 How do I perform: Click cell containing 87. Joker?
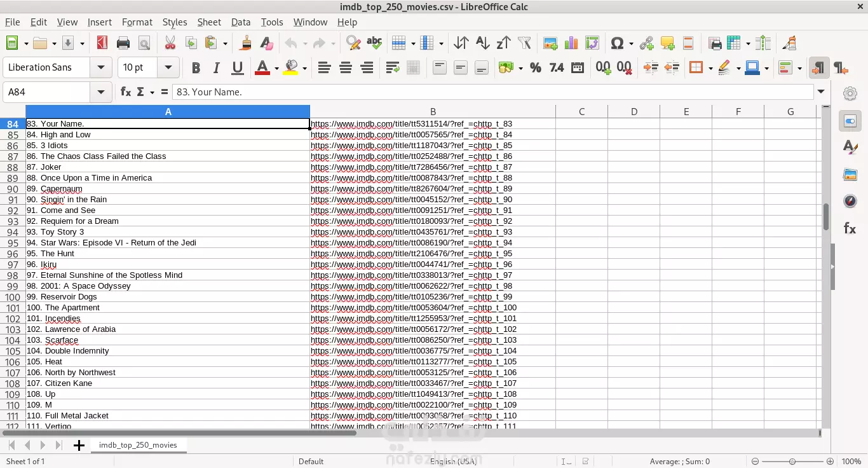pos(168,167)
